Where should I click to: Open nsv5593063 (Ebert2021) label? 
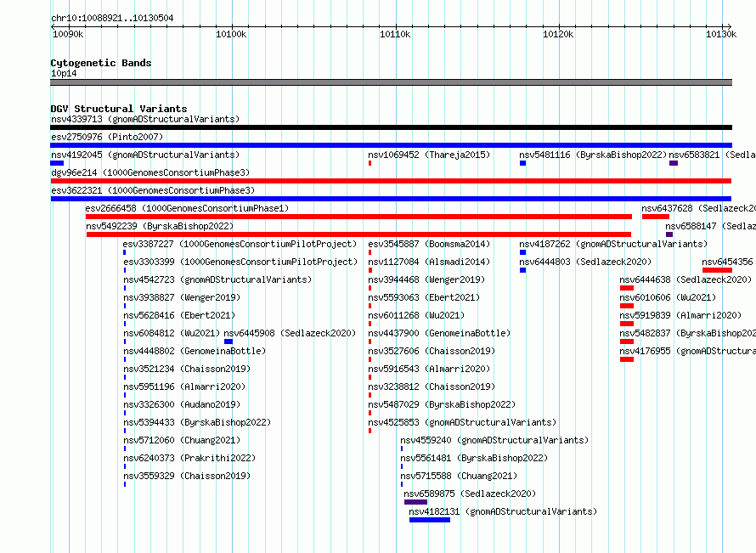(424, 297)
